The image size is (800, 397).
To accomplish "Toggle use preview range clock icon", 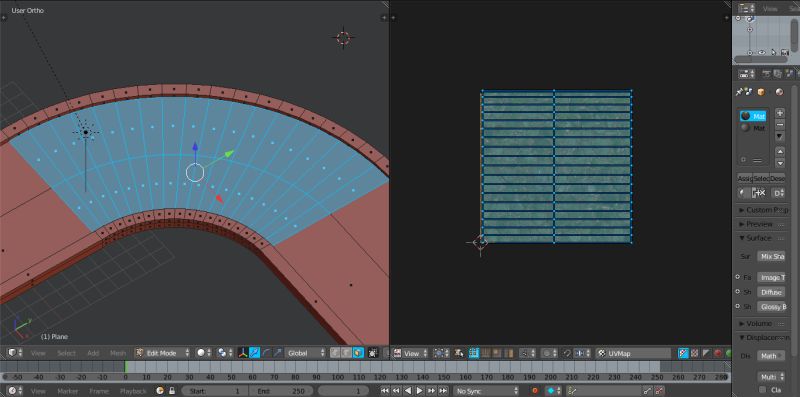I will 160,391.
